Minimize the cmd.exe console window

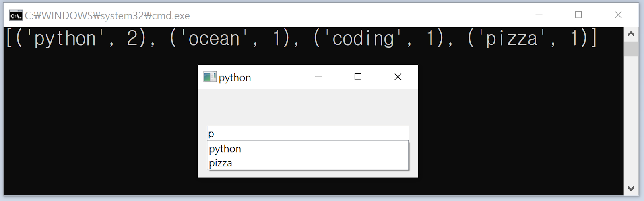(539, 15)
